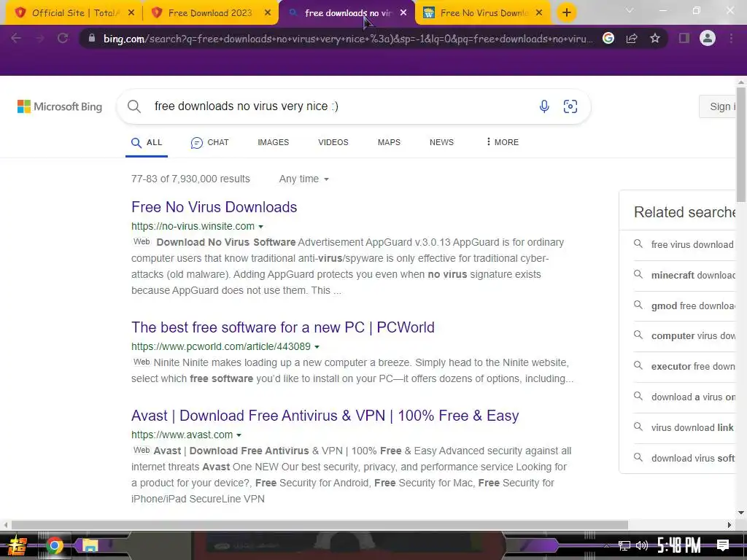The height and width of the screenshot is (560, 747).
Task: Click the search magnifier in Bing box
Action: 134,106
